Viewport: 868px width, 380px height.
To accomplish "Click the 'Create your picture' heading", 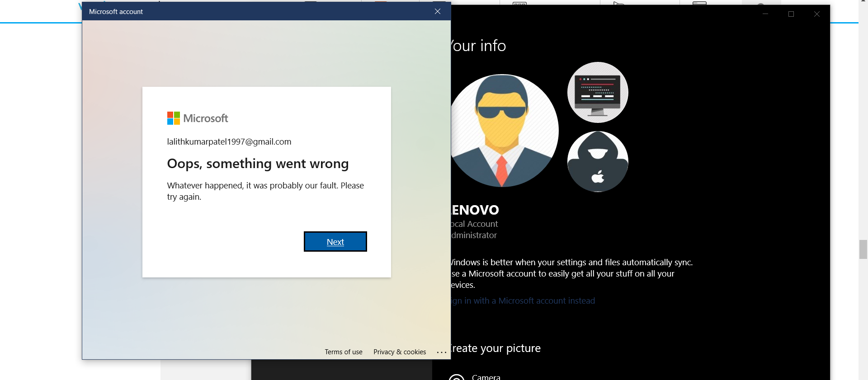I will pyautogui.click(x=496, y=348).
